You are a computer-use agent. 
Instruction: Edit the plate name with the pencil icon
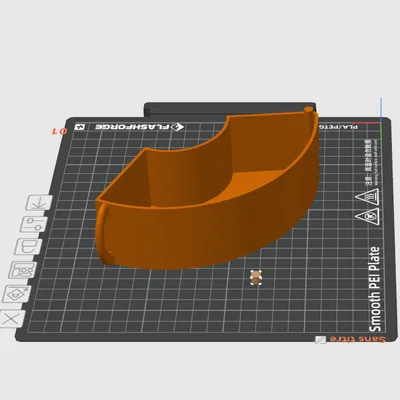321,340
